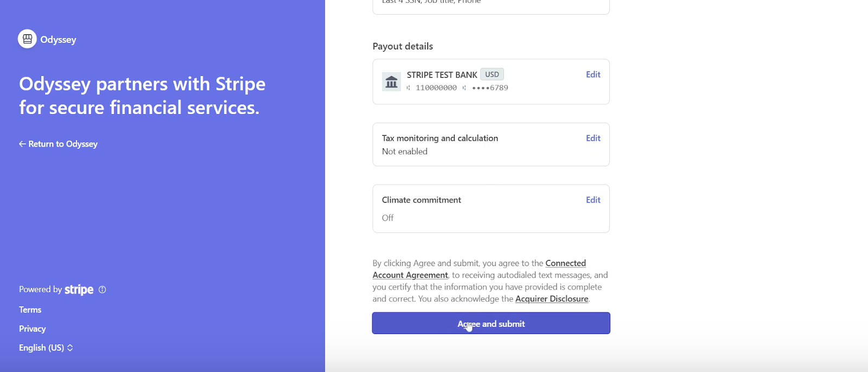This screenshot has width=868, height=372.
Task: Edit tax monitoring and calculation settings
Action: point(593,138)
